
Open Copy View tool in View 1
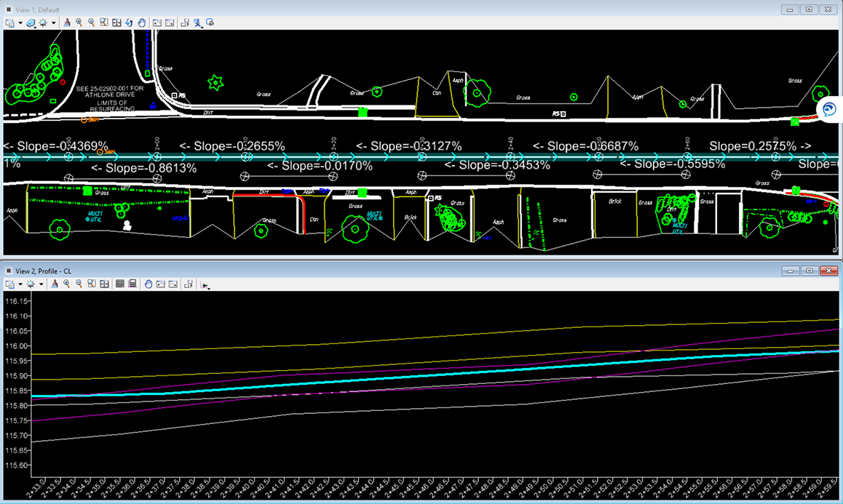point(185,23)
